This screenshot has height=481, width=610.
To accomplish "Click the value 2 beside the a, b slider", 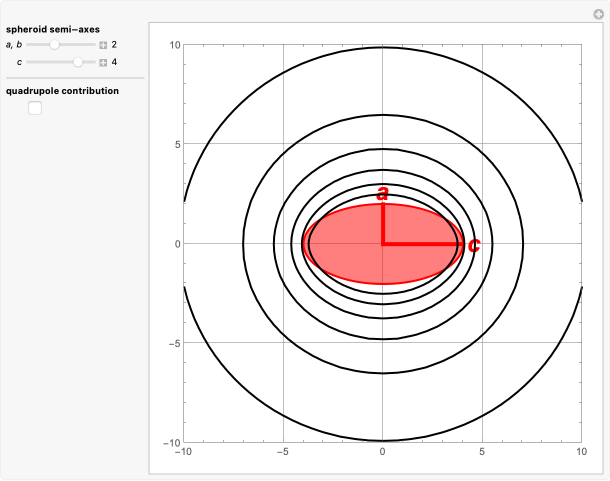I will pyautogui.click(x=115, y=45).
